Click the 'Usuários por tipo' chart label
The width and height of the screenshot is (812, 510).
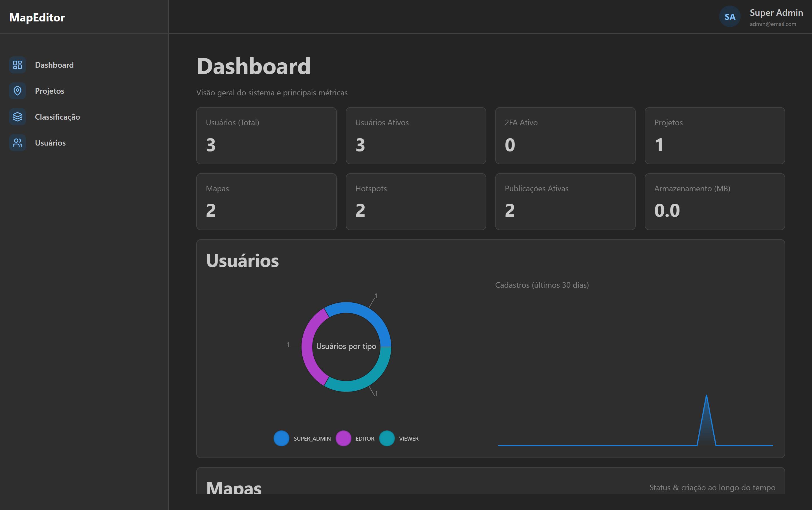click(346, 346)
